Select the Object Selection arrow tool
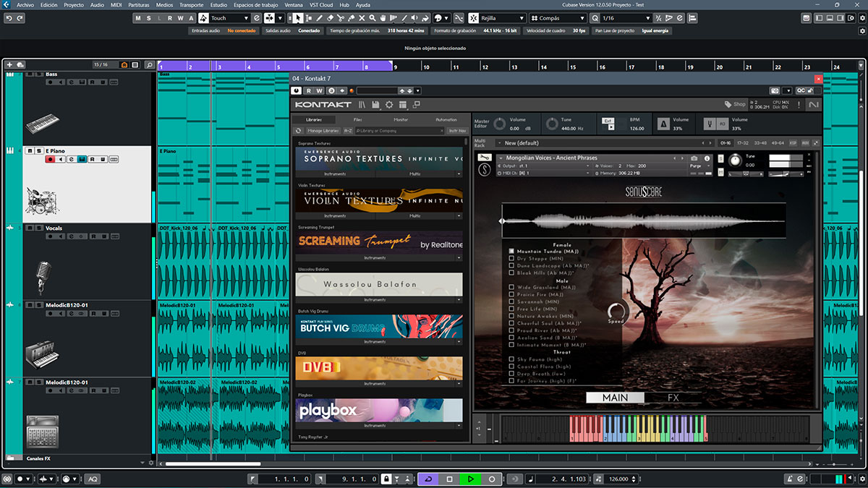 click(299, 18)
